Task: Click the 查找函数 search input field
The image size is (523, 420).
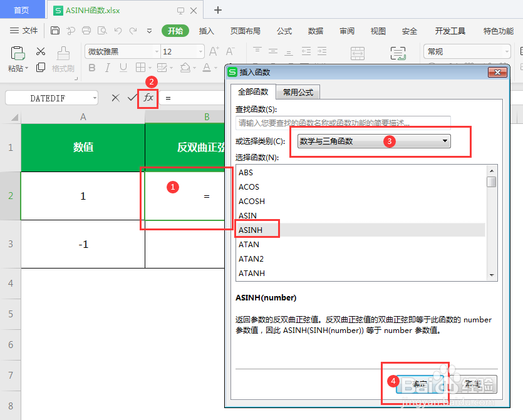Action: click(343, 123)
